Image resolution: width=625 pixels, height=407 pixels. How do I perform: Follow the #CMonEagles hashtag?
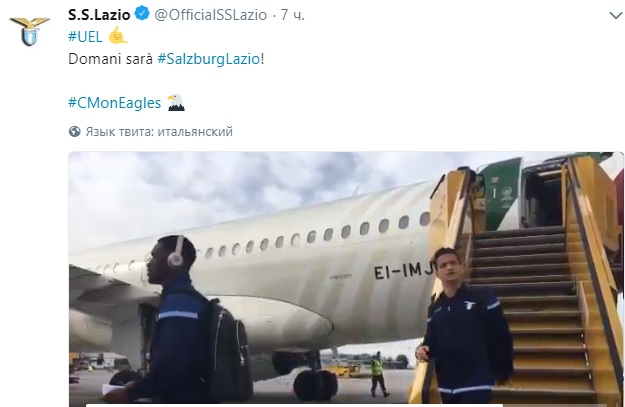[x=114, y=103]
